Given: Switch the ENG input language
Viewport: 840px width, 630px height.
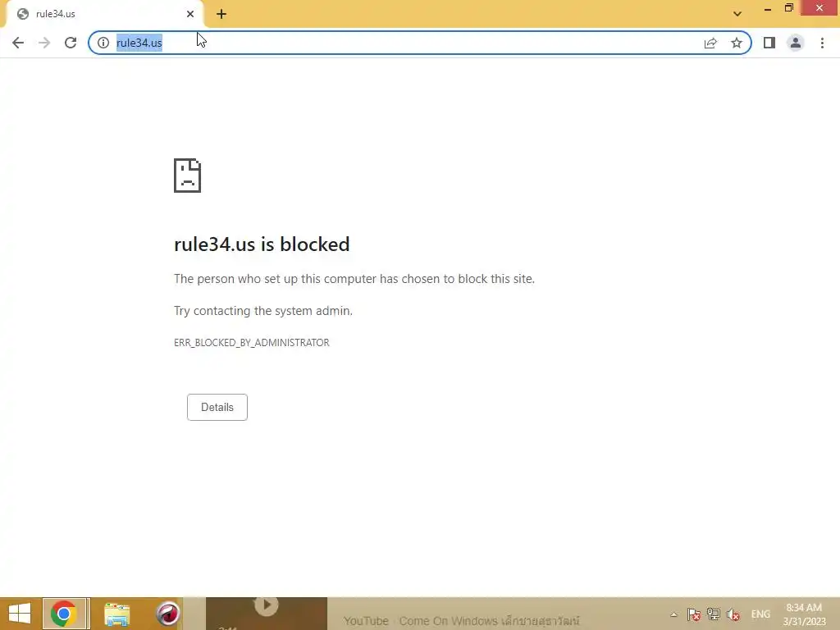Looking at the screenshot, I should coord(760,614).
